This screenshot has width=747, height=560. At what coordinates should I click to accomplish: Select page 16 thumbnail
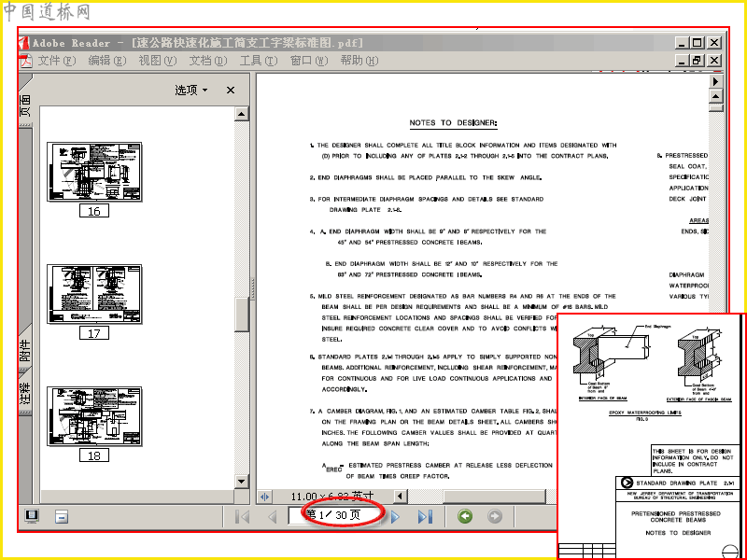click(94, 172)
